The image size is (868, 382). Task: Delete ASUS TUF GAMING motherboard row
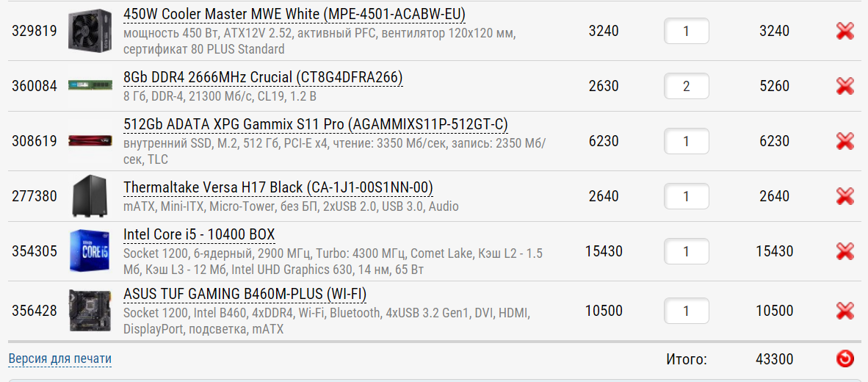845,311
